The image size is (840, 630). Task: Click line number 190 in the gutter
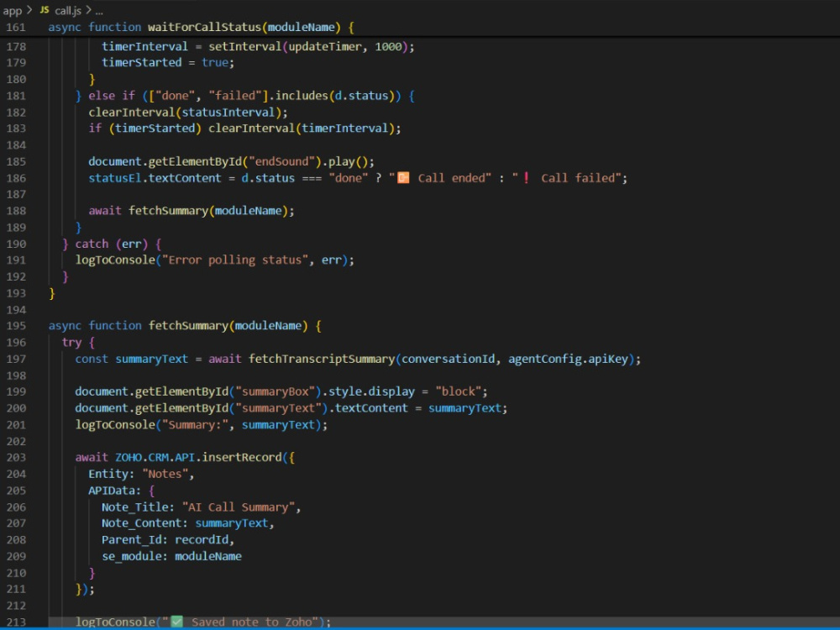tap(16, 244)
